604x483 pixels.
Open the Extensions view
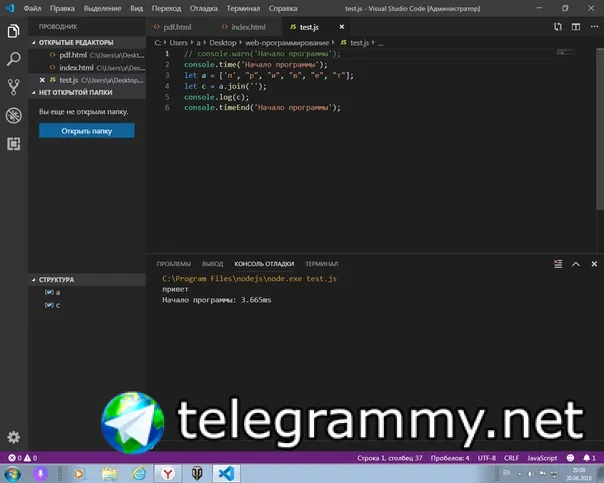click(13, 144)
